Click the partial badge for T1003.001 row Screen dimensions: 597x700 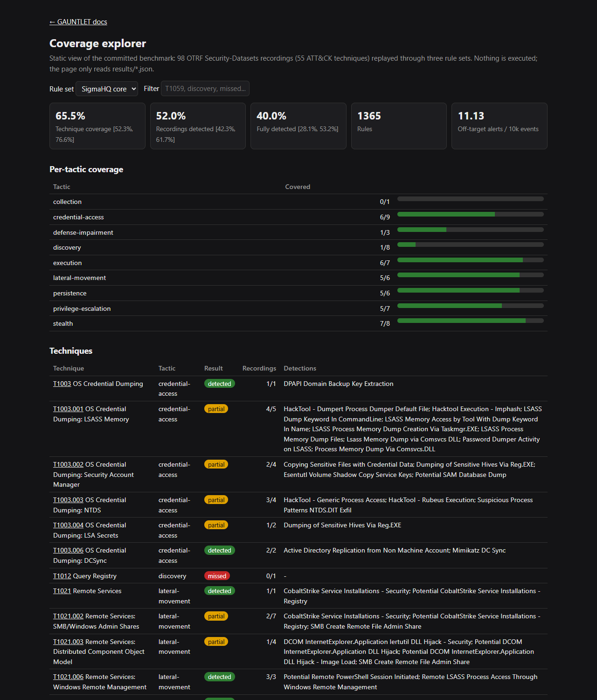[x=216, y=409]
